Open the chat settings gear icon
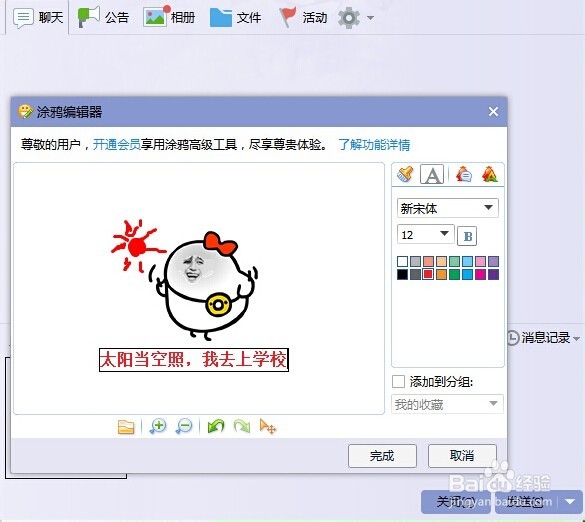Screen dimensions: 585x522 pos(349,18)
